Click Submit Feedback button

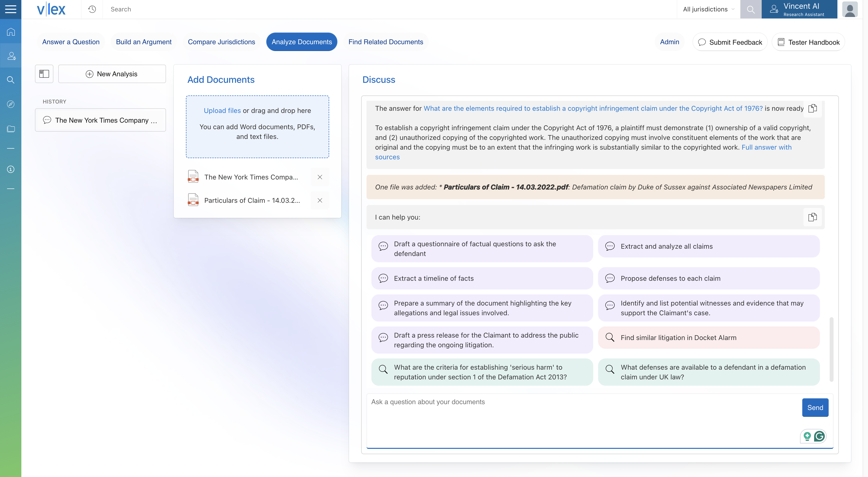point(730,42)
